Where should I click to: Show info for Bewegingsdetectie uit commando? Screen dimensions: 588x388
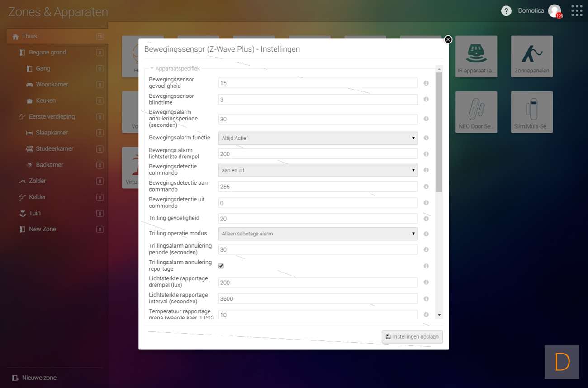[426, 203]
